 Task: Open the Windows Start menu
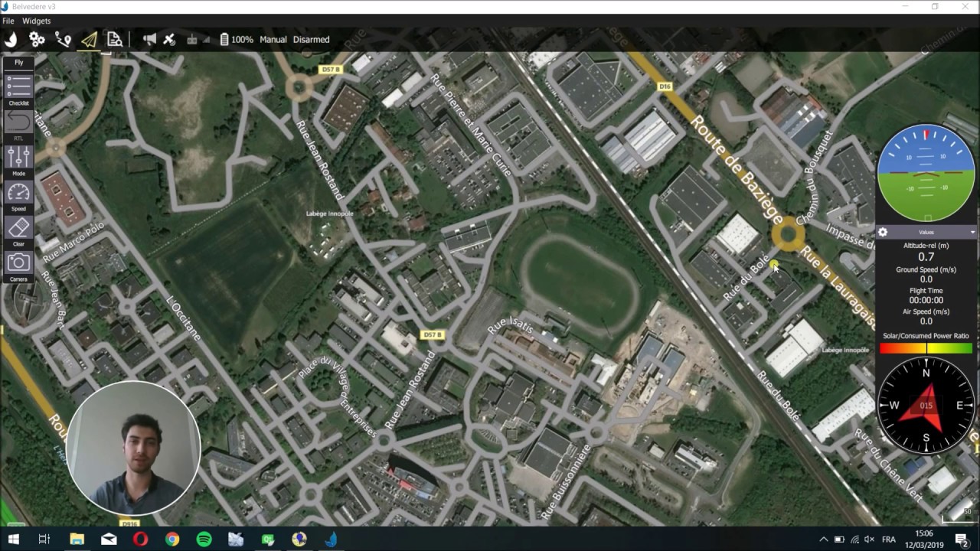13,540
